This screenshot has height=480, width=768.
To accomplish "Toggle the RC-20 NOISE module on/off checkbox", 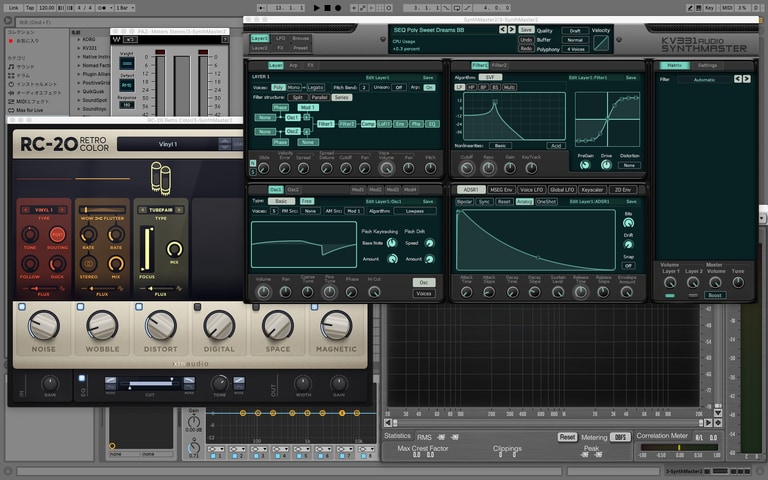I will click(22, 307).
